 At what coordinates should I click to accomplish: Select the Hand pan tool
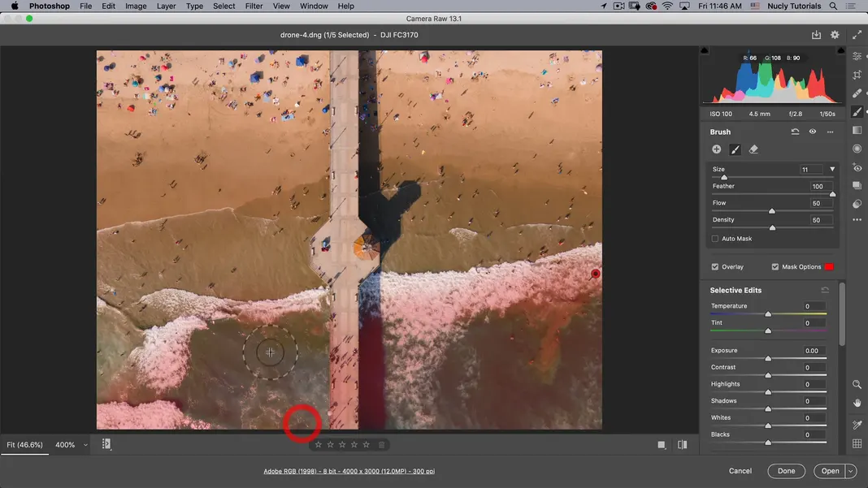[857, 403]
